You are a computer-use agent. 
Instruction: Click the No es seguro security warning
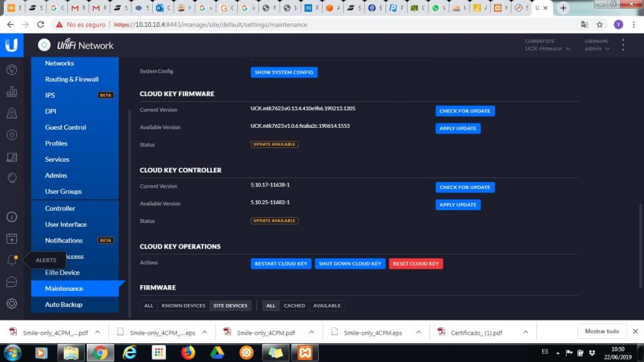point(81,25)
